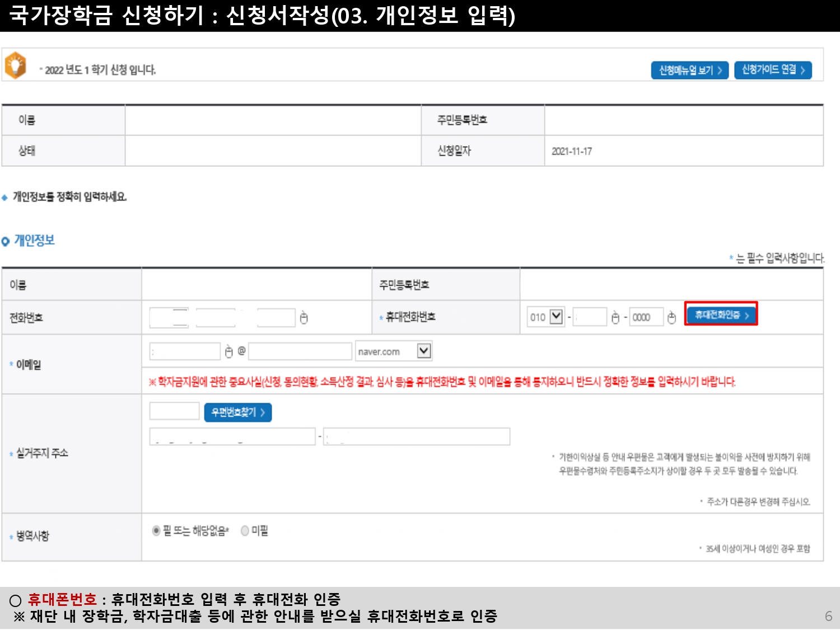Click the 2022 년도 1 학기 신청 notice text
Image resolution: width=840 pixels, height=630 pixels.
(x=100, y=70)
